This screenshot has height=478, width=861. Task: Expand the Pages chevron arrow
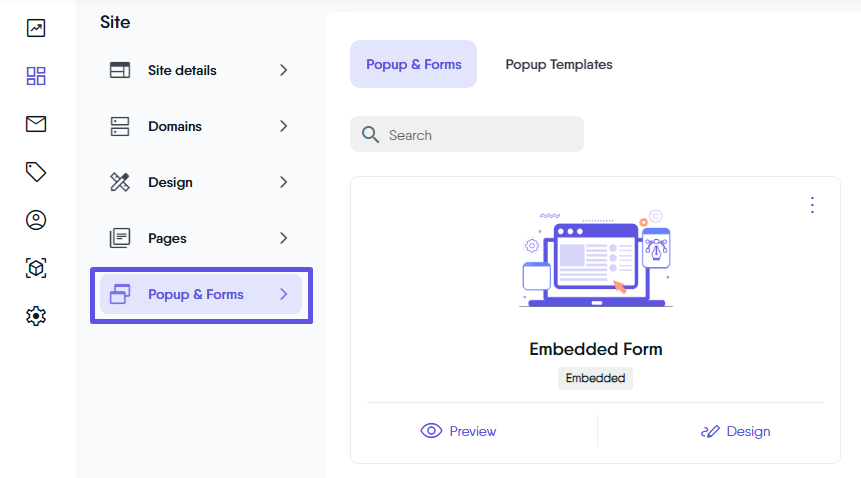coord(284,238)
